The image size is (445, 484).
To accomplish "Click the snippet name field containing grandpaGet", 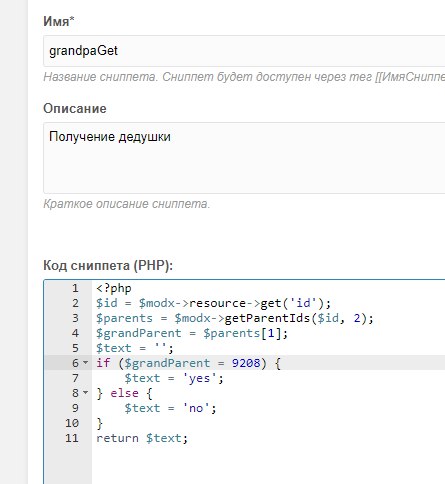I will point(244,51).
